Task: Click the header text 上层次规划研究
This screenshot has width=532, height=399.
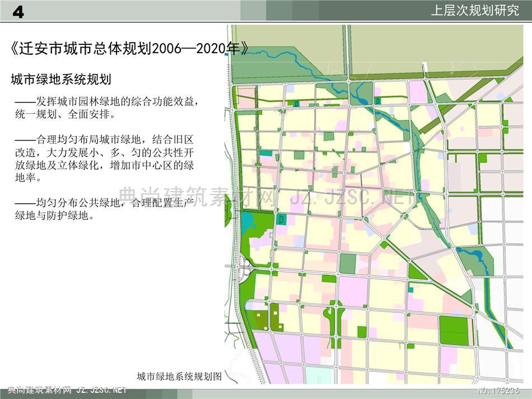Action: (x=475, y=10)
